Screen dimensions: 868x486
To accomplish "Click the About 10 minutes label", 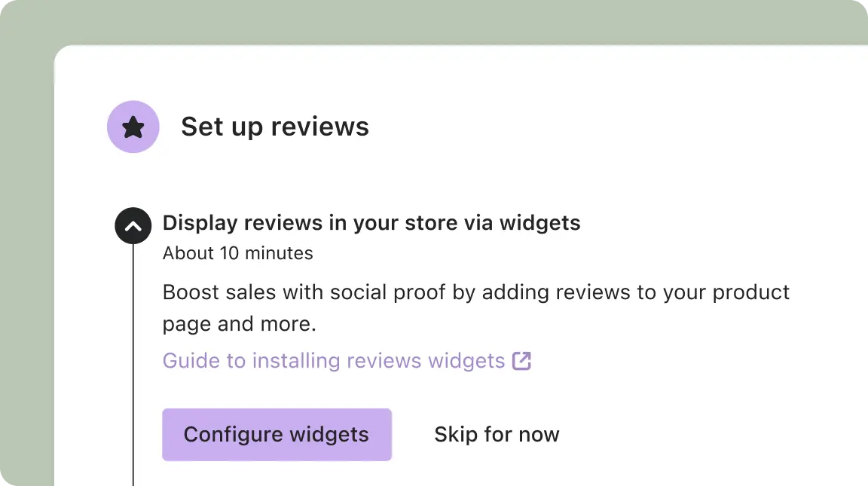I will [237, 253].
